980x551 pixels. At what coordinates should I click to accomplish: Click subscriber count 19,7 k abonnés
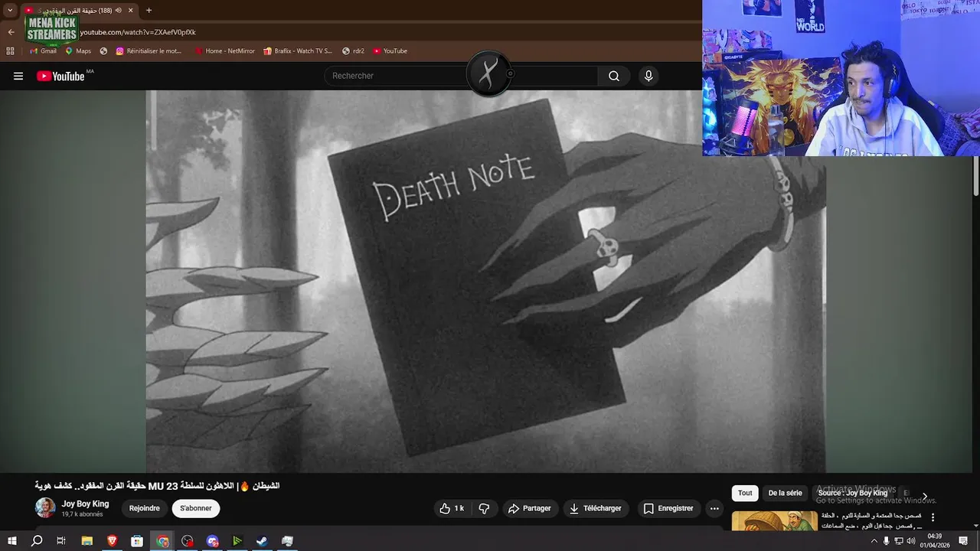point(83,514)
